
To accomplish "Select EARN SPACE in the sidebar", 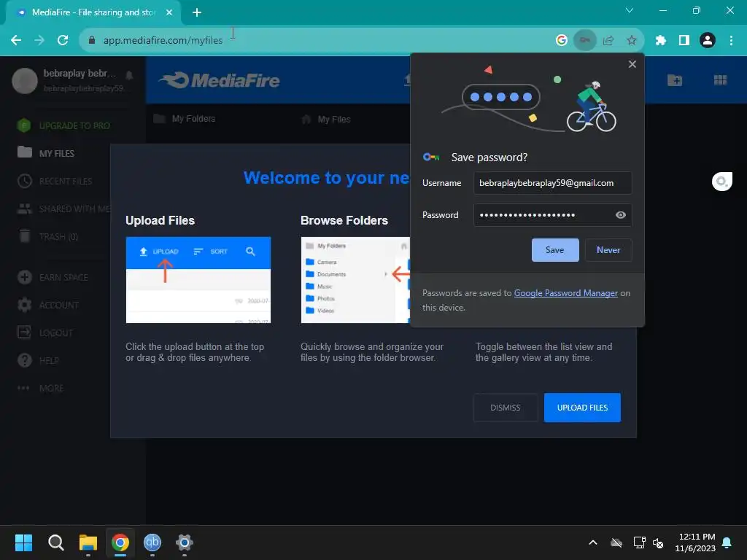I will point(53,277).
